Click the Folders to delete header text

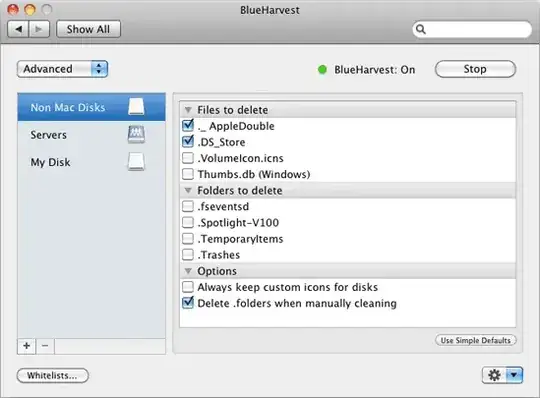[240, 190]
